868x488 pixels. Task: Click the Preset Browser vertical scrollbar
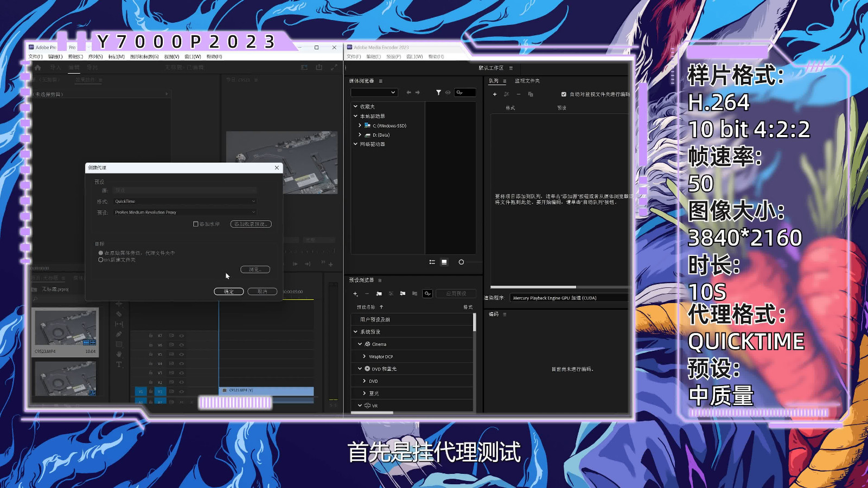pyautogui.click(x=475, y=323)
